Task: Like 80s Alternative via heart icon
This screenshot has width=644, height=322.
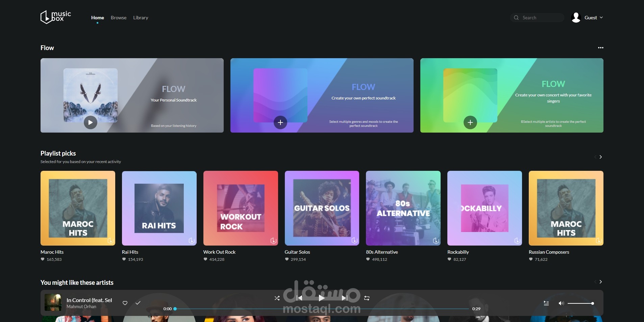Action: tap(368, 259)
